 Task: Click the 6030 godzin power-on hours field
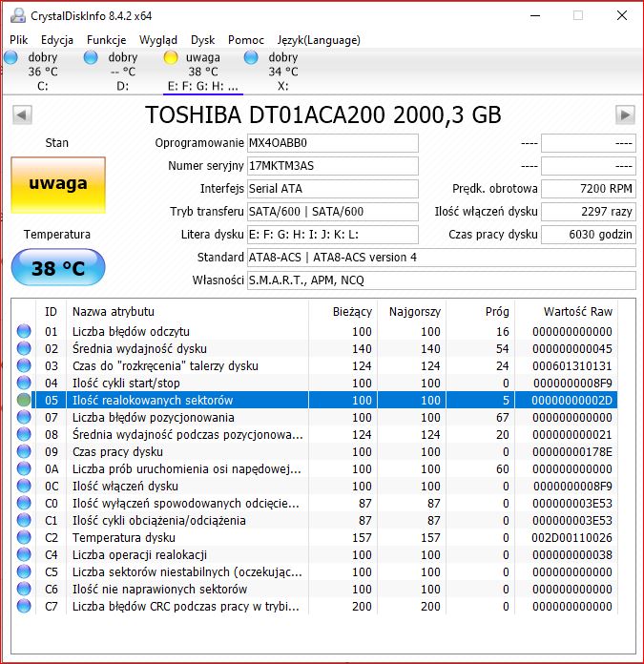[589, 235]
